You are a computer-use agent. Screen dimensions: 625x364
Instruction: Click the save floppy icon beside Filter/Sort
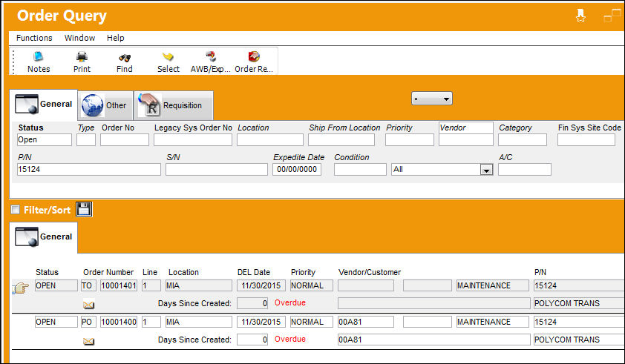84,209
